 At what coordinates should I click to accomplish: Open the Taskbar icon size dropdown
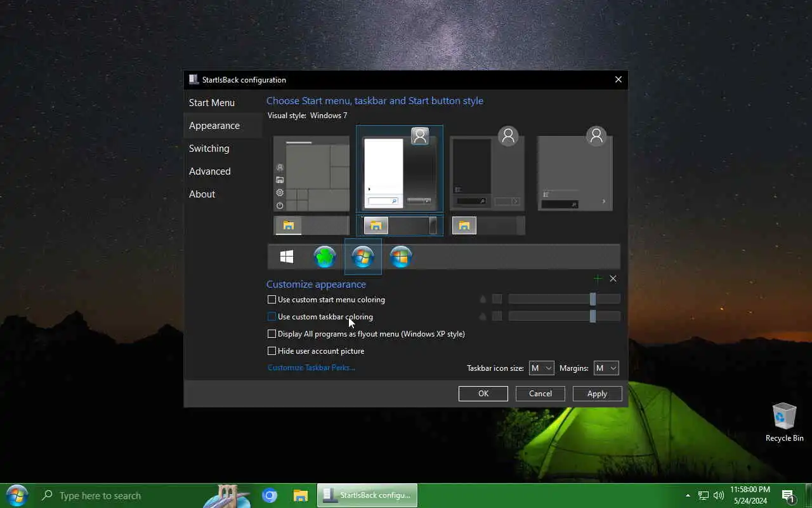pyautogui.click(x=541, y=368)
